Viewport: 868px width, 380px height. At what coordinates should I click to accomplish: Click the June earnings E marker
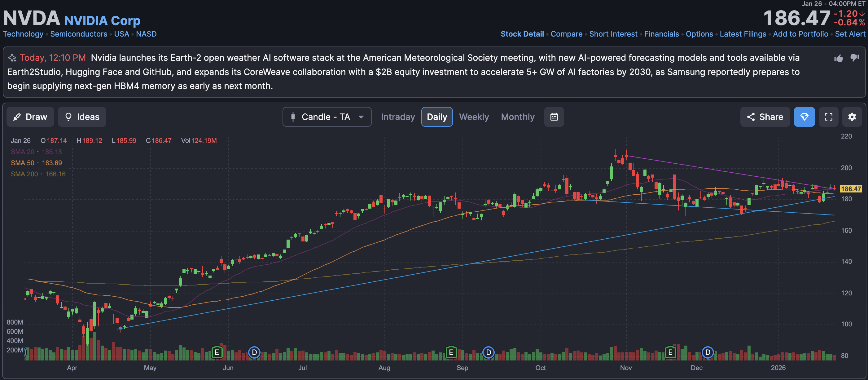click(217, 352)
